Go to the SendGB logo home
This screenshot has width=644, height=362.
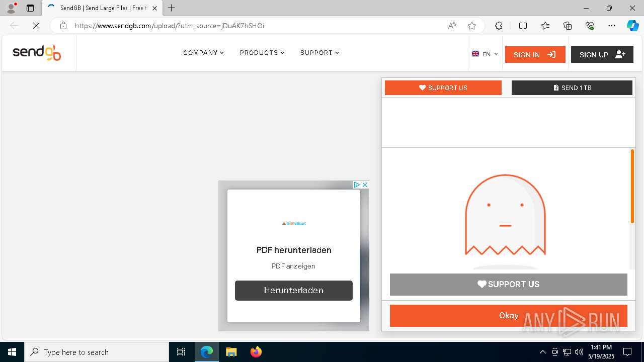coord(37,53)
